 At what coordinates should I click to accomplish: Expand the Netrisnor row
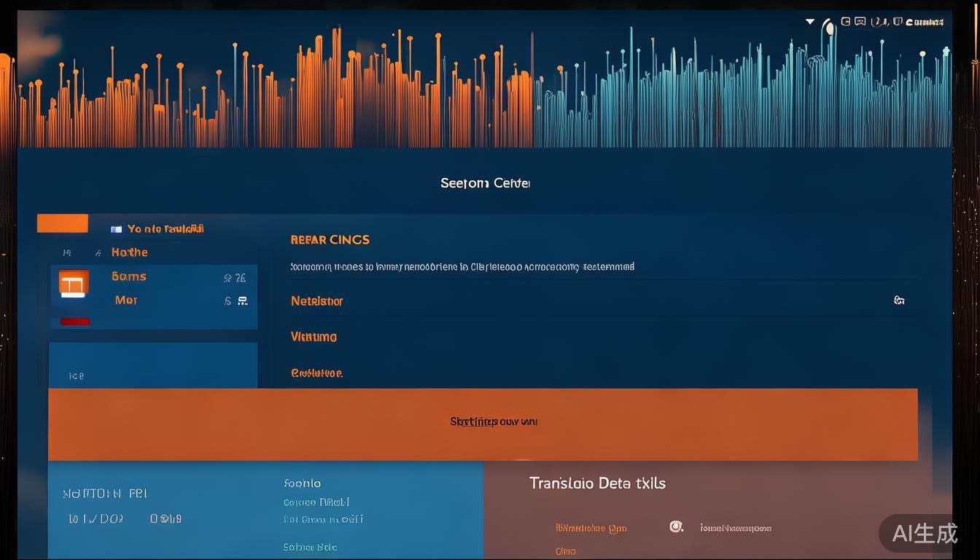pyautogui.click(x=316, y=301)
